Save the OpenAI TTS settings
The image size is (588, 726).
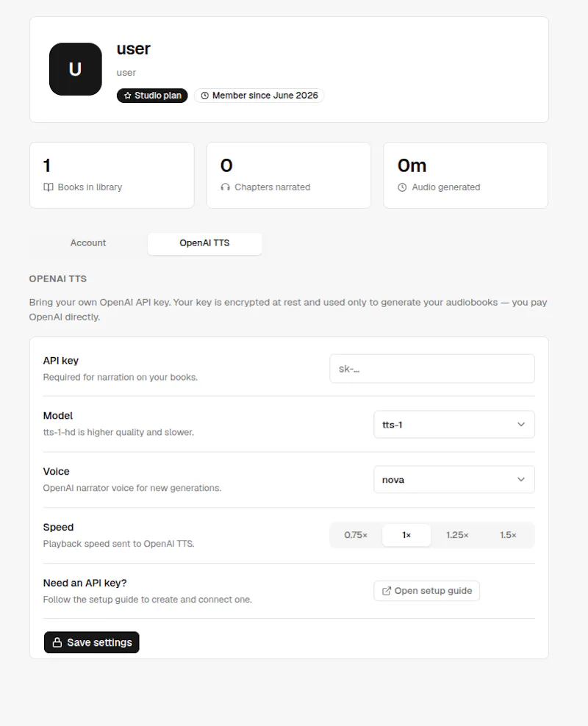(92, 642)
